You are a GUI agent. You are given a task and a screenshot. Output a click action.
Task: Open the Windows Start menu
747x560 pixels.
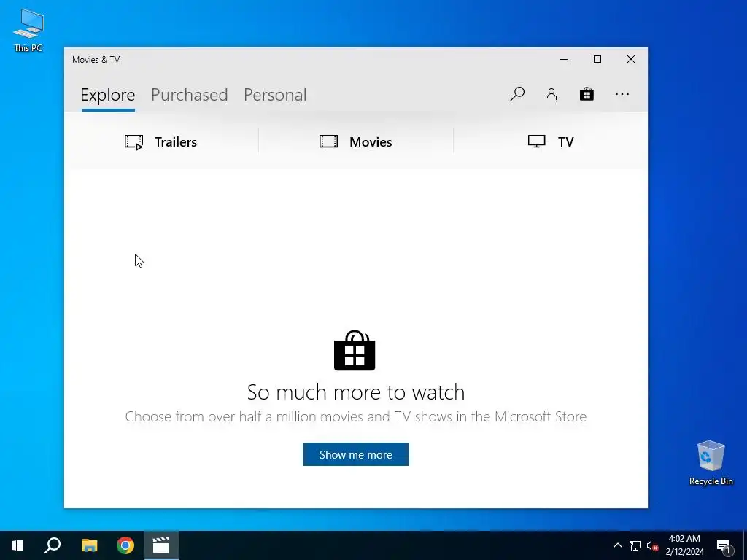[x=18, y=545]
